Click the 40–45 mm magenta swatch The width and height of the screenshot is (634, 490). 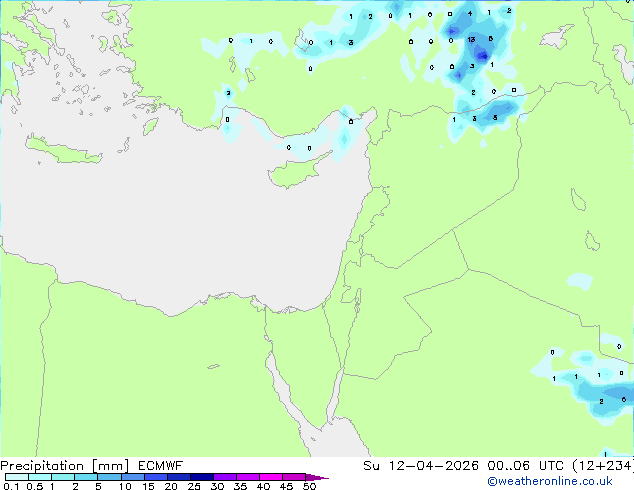tap(271, 477)
